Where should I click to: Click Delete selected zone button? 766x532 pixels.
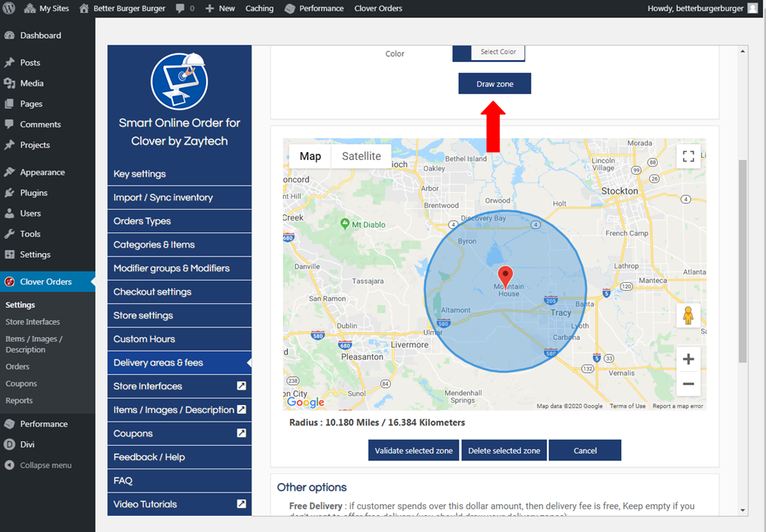pos(504,450)
